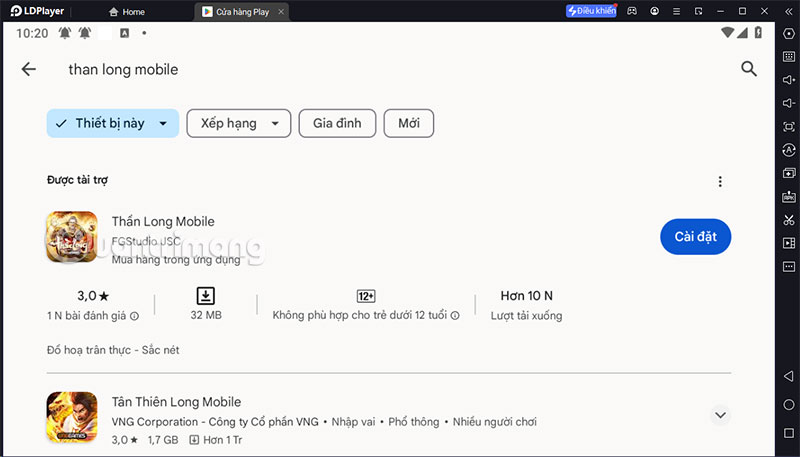Click the info icon next to bài đánh giá
This screenshot has width=800, height=457.
134,316
